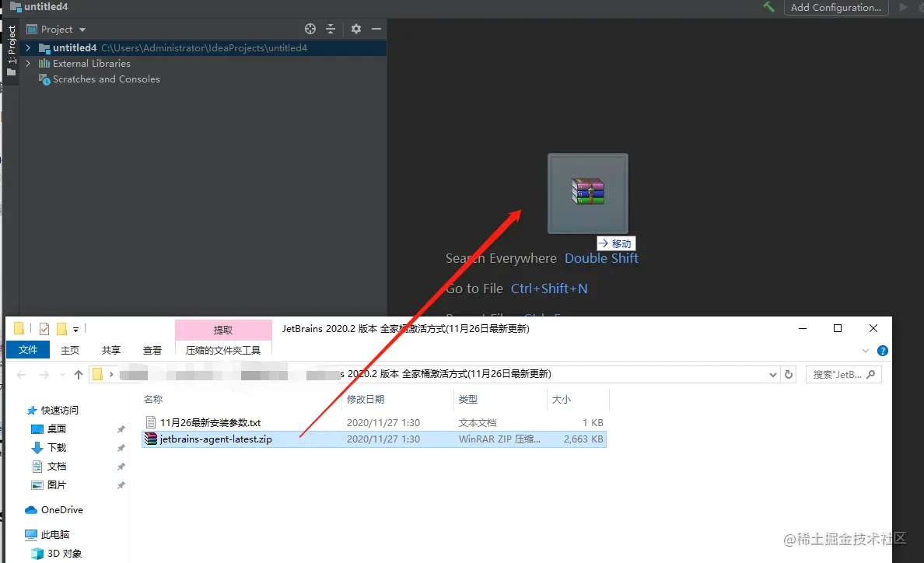The image size is (924, 563).
Task: Click the Explorer title bar folder icon
Action: click(19, 329)
